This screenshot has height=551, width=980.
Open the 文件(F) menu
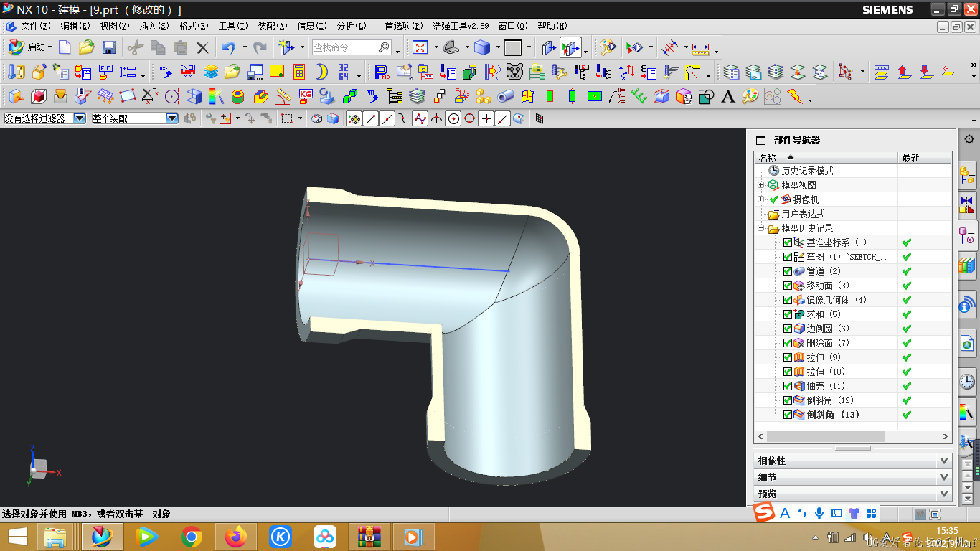35,26
